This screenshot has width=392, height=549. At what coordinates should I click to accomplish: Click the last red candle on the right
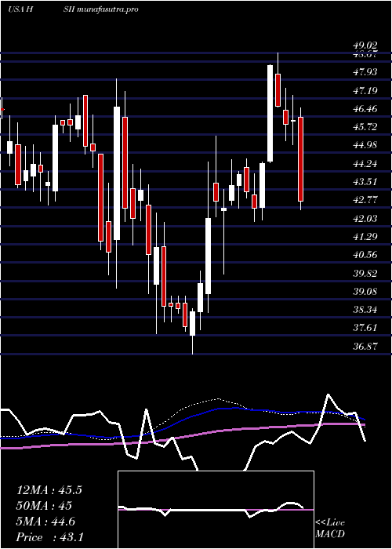pyautogui.click(x=300, y=159)
